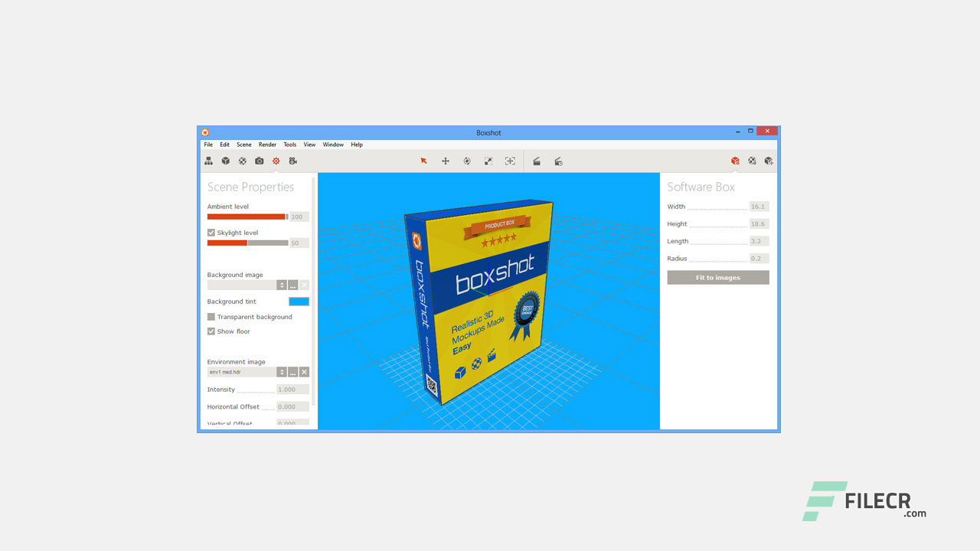
Task: Clear the Background image with X button
Action: click(x=304, y=285)
